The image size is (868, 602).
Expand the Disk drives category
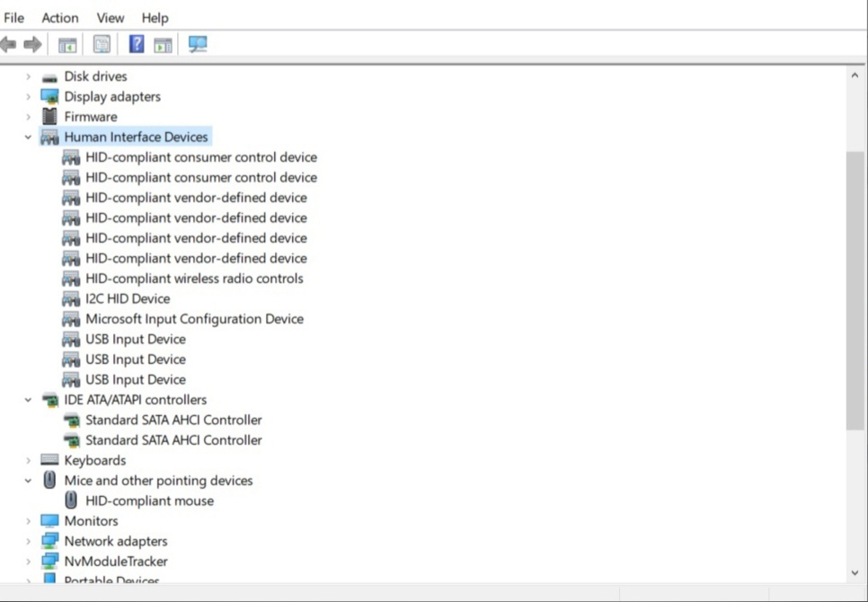pos(28,76)
